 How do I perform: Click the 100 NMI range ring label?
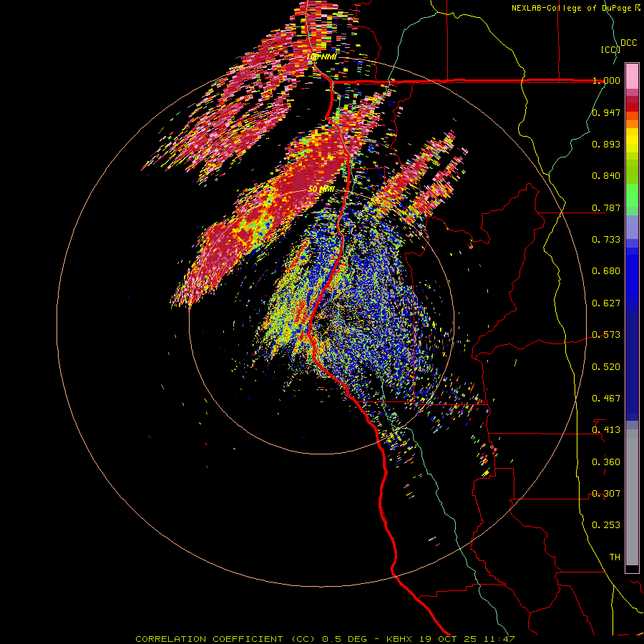coord(321,57)
